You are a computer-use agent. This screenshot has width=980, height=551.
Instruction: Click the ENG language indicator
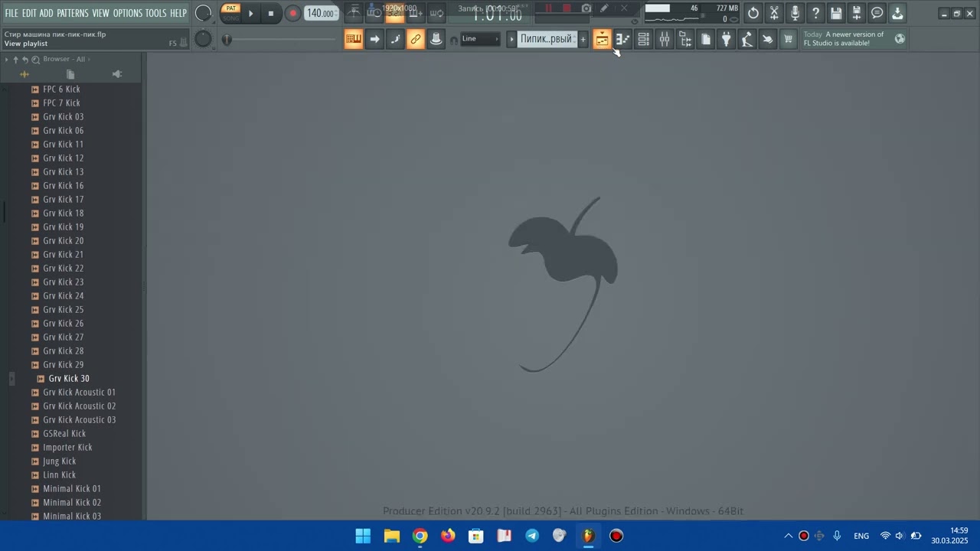pos(861,536)
